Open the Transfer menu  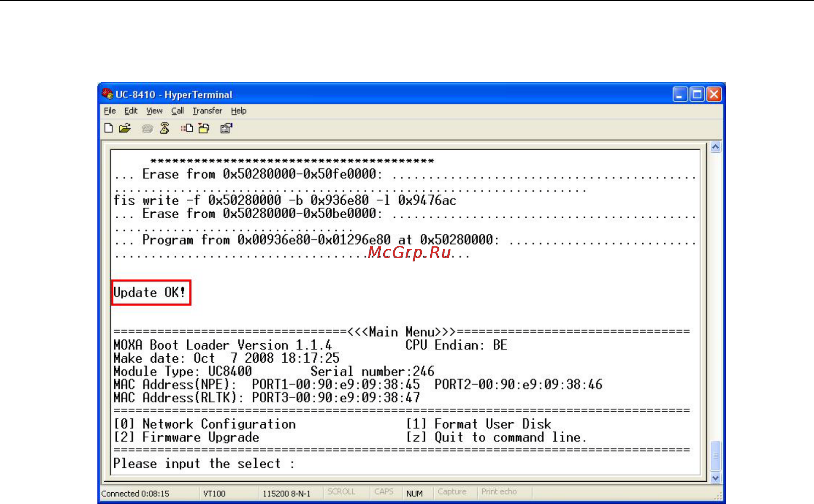point(207,111)
